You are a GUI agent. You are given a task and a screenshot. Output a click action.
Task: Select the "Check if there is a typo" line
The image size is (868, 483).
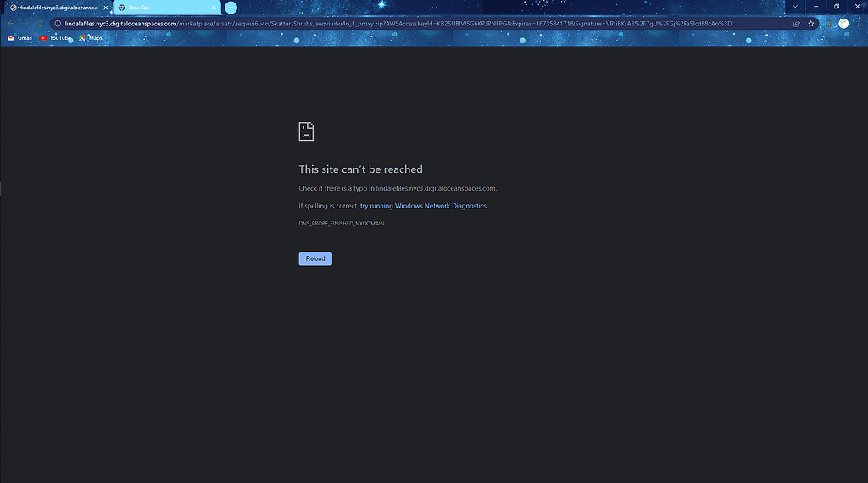398,188
